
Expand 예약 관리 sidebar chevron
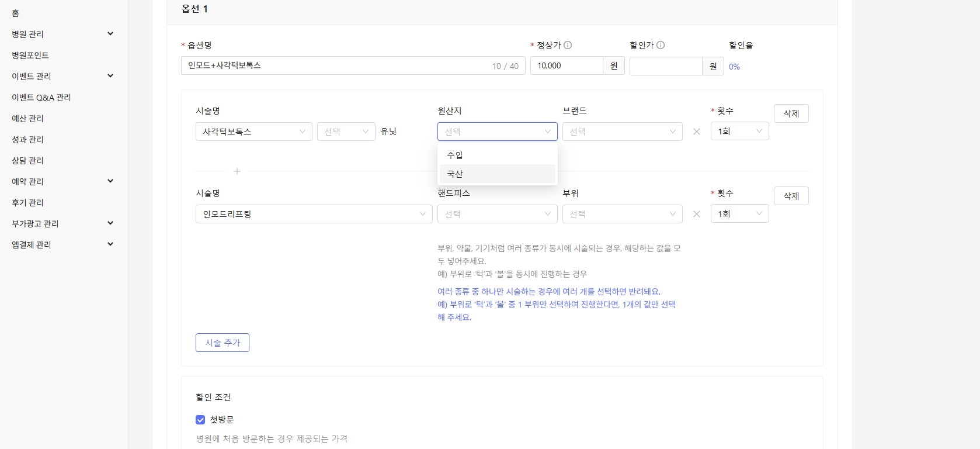coord(110,181)
